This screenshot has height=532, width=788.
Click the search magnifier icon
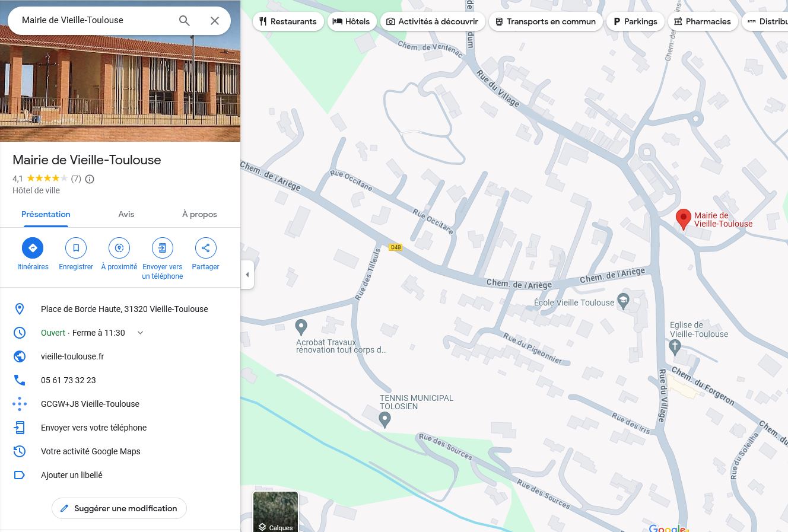(x=185, y=21)
